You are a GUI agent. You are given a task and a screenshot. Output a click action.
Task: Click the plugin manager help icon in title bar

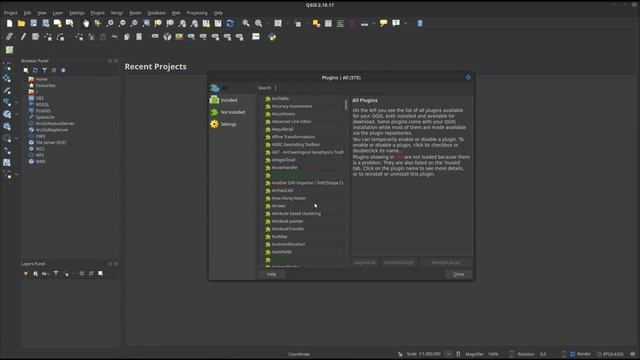pyautogui.click(x=468, y=77)
